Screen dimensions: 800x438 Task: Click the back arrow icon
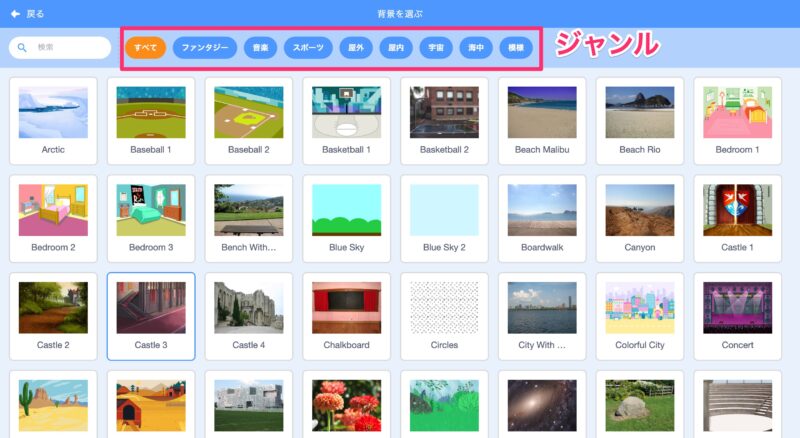[15, 14]
